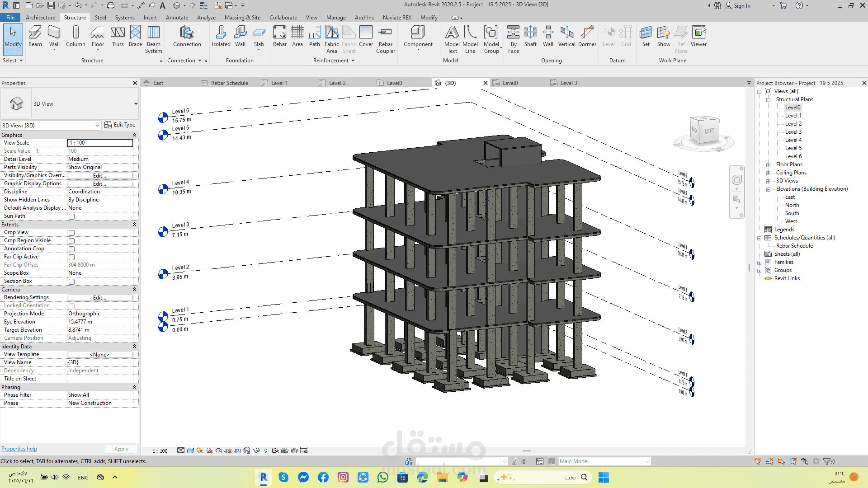Select the Brace tool

coord(135,36)
